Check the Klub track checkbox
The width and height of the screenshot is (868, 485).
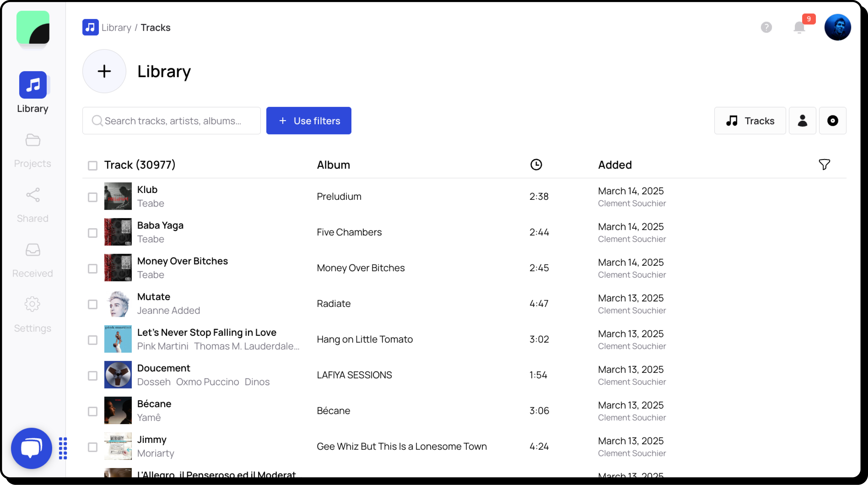[x=92, y=197]
